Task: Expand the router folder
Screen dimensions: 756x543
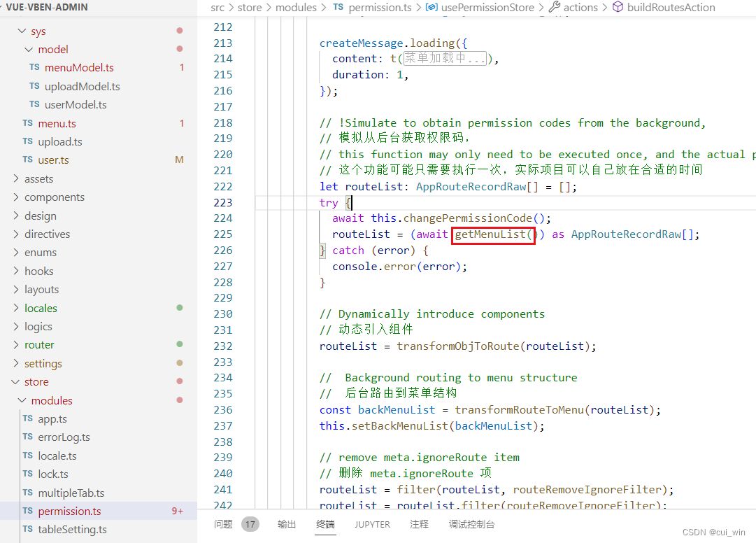Action: pyautogui.click(x=16, y=345)
